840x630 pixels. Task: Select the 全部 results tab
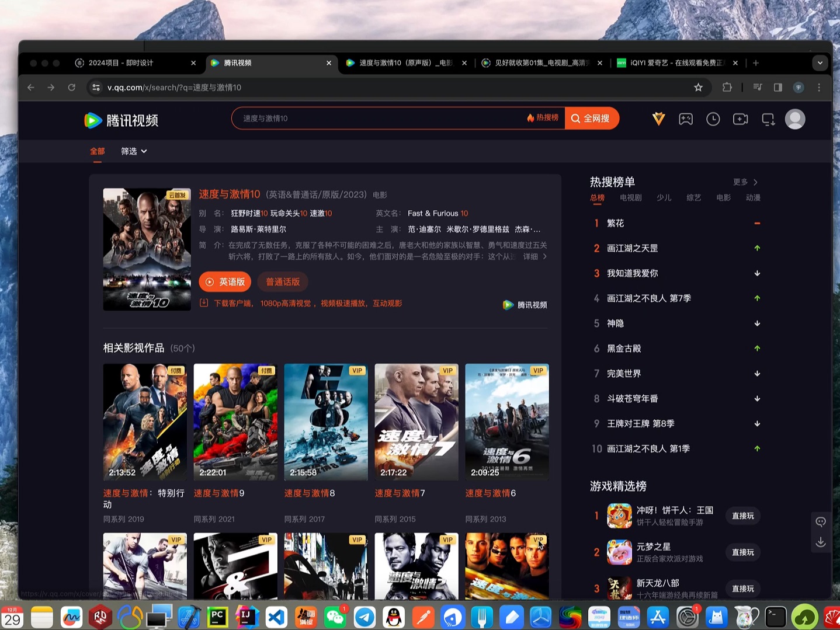pyautogui.click(x=98, y=151)
